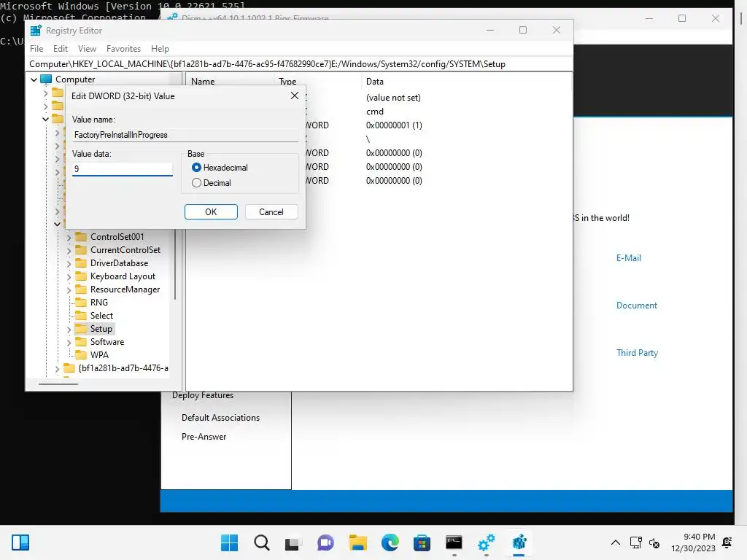
Task: Select the RNG folder icon
Action: (x=82, y=303)
